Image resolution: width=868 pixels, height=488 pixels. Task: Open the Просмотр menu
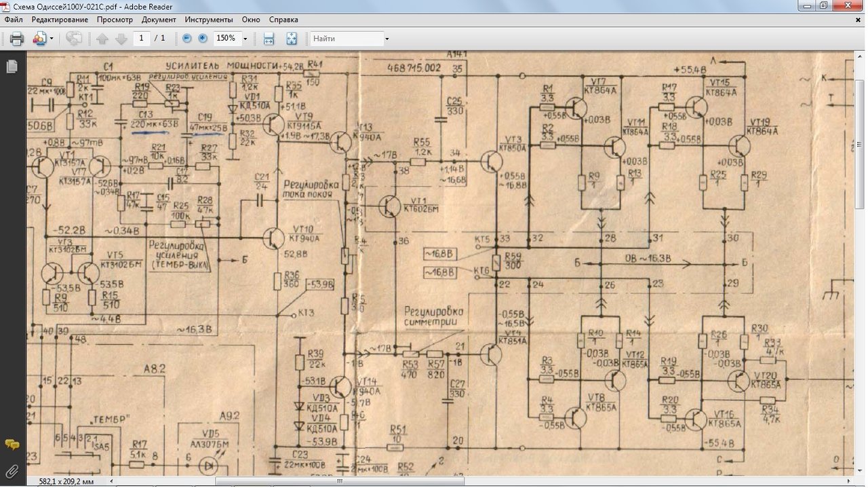pyautogui.click(x=115, y=20)
